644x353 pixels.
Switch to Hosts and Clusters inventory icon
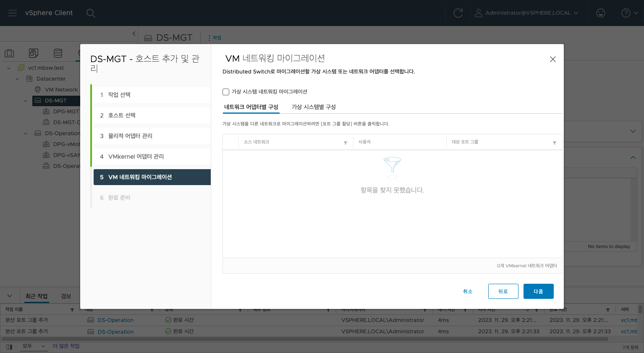click(x=9, y=53)
